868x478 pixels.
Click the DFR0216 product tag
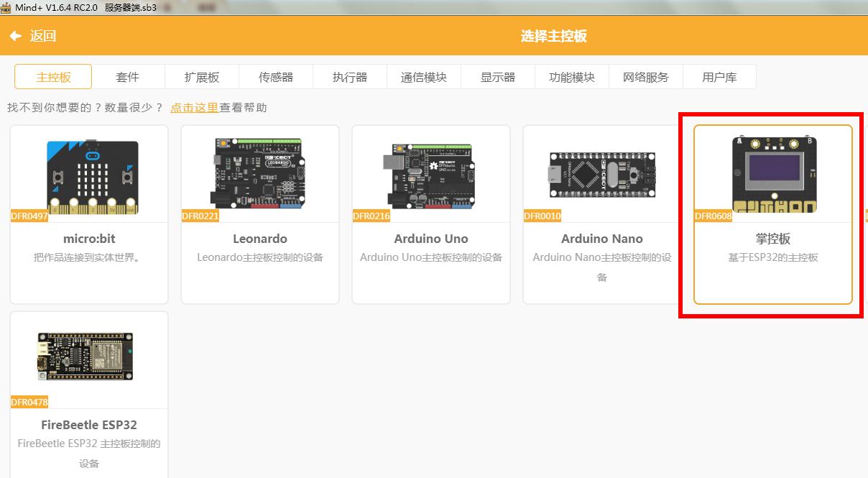371,216
